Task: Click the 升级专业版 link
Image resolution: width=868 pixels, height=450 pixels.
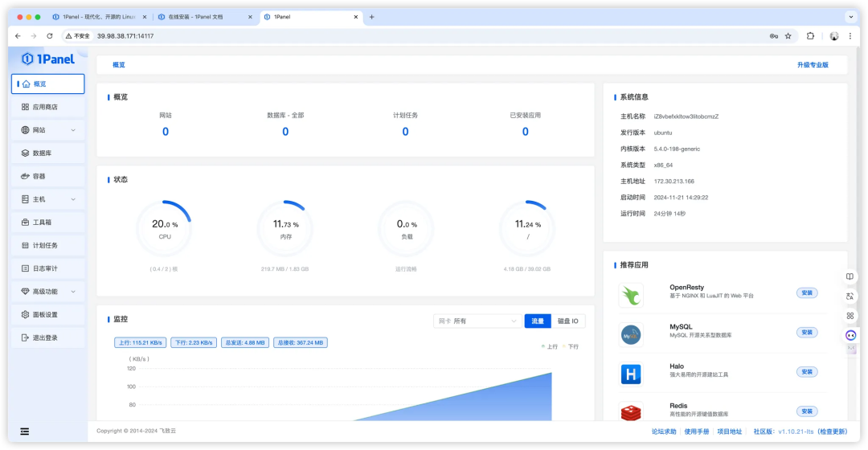Action: tap(813, 65)
